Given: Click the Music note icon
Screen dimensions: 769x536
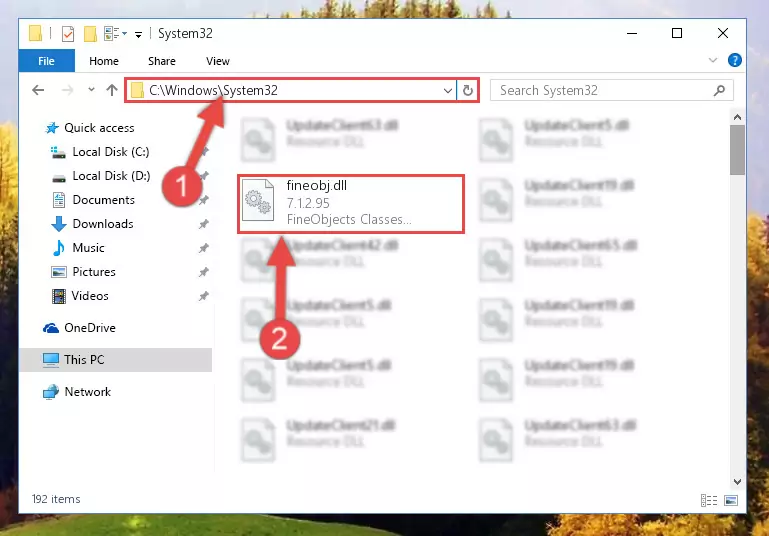Looking at the screenshot, I should tap(58, 248).
